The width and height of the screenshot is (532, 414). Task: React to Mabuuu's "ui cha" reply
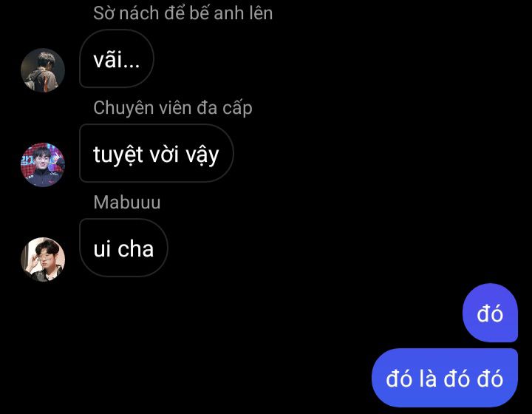[123, 248]
